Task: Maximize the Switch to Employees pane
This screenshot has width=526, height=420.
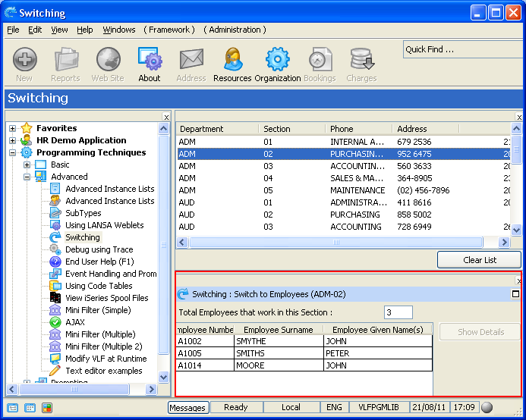Action: (516, 293)
